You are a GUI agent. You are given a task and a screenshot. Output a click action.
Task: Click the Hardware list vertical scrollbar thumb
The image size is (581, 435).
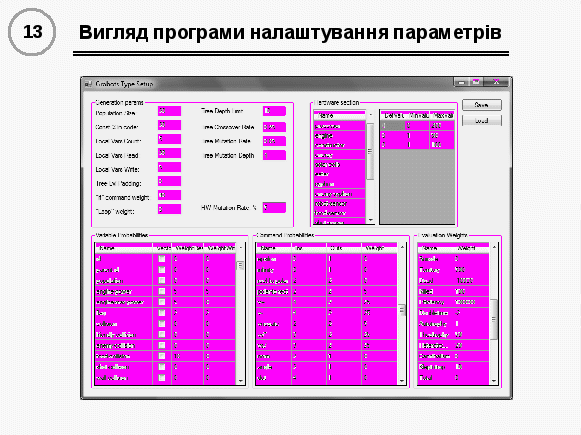coord(370,152)
